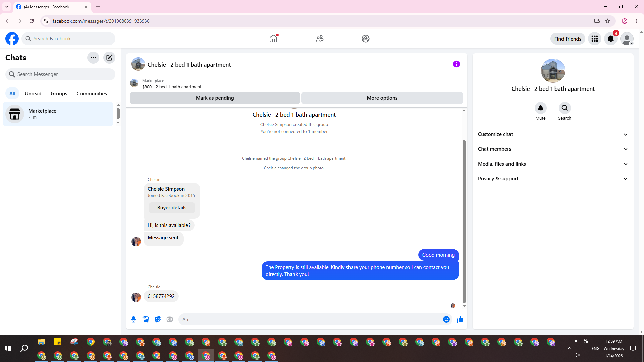644x362 pixels.
Task: Start a new message with compose icon
Action: 109,58
